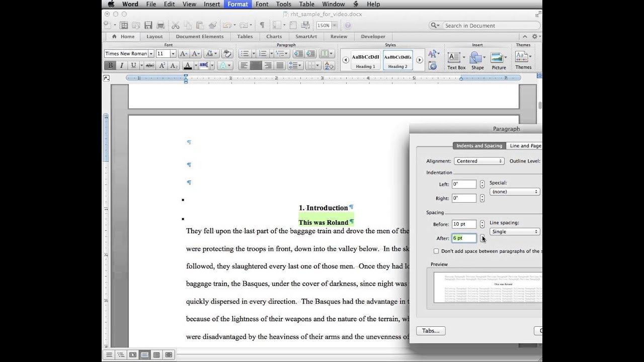
Task: Click the Tabs... button in Paragraph dialog
Action: (431, 331)
